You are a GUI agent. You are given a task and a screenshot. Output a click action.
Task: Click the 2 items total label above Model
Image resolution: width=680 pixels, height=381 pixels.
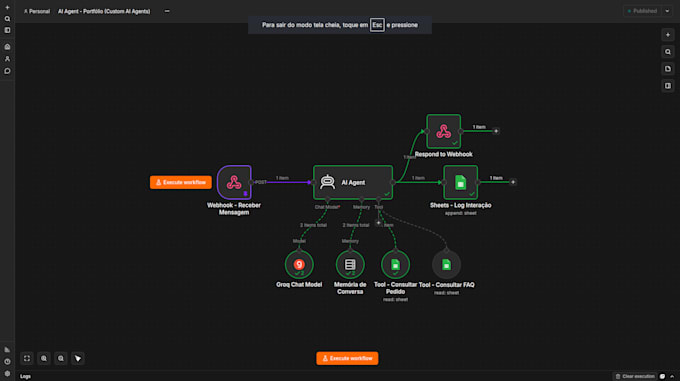coord(314,225)
